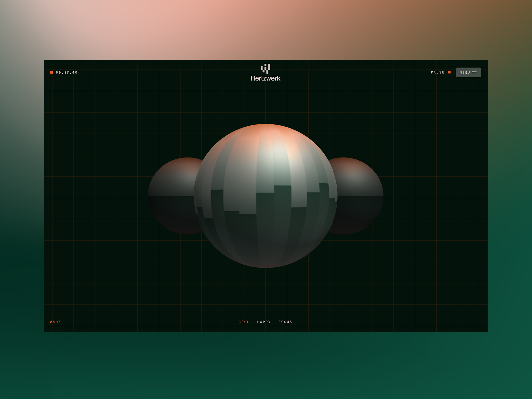532x399 pixels.
Task: Click the orange square beside the timer
Action: 51,72
